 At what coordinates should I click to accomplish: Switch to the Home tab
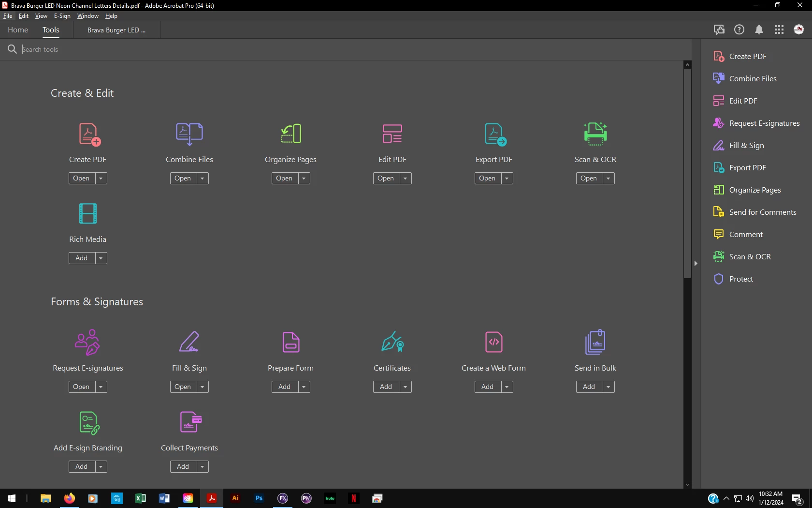click(x=18, y=30)
